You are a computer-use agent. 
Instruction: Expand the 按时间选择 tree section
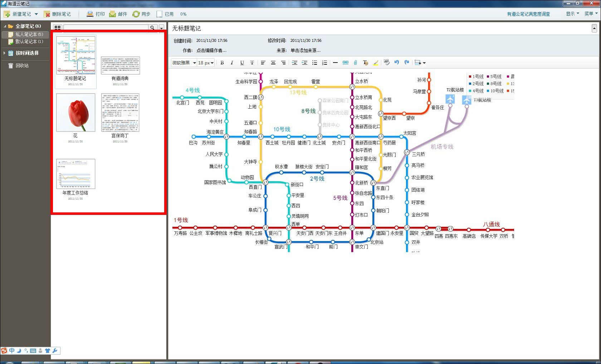click(4, 53)
